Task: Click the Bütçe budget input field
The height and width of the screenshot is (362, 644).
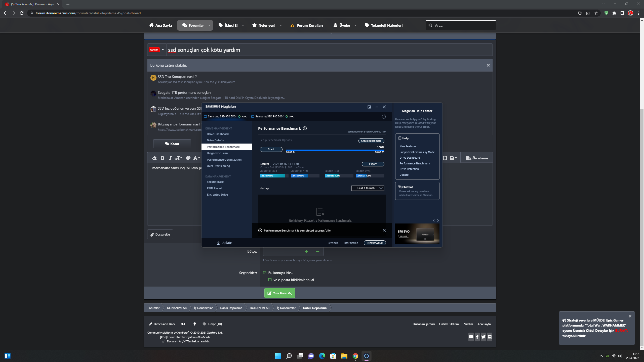Action: click(x=282, y=251)
